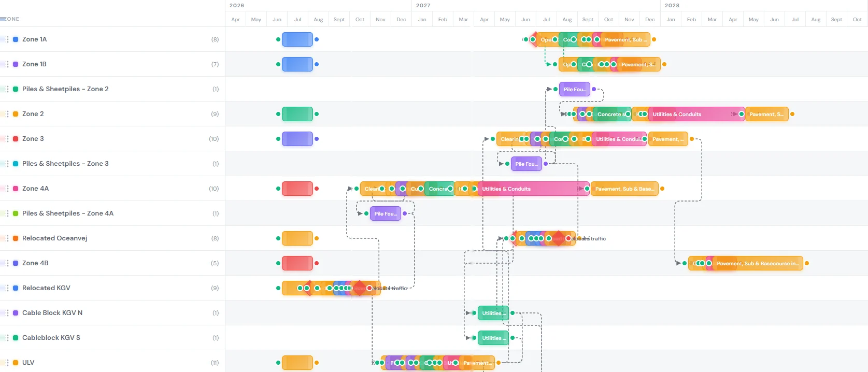The image size is (868, 372).
Task: Click the orange color square of Zone 2
Action: (16, 114)
